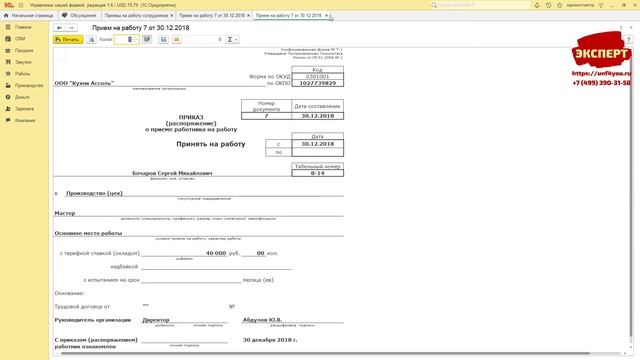Select ОКПО code 1027739829 cell
This screenshot has height=360, width=640.
(x=318, y=83)
